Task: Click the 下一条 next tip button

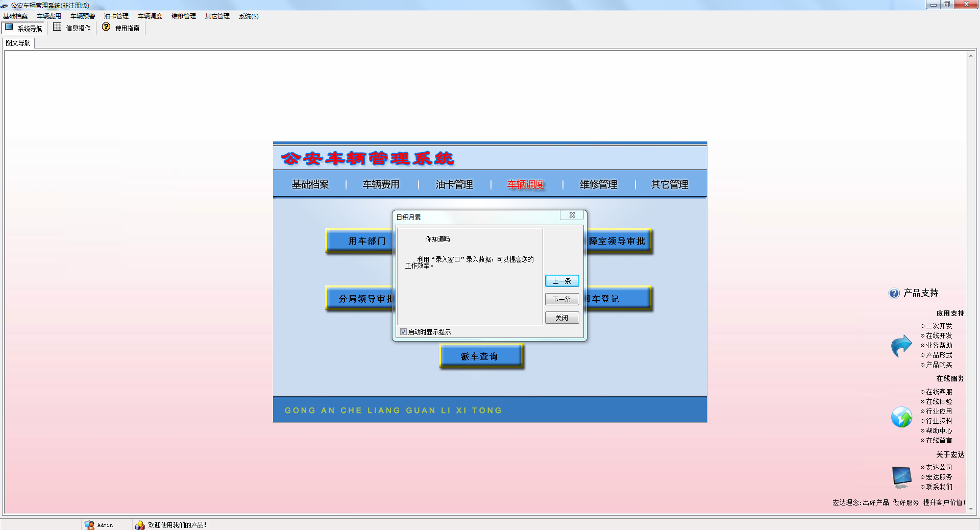Action: [561, 299]
